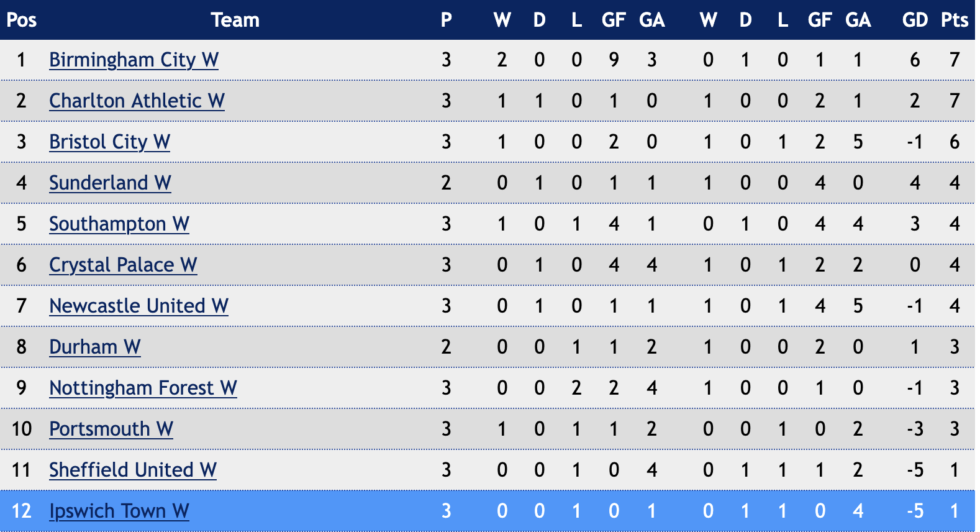Open Nottingham Forest W team link

point(143,388)
